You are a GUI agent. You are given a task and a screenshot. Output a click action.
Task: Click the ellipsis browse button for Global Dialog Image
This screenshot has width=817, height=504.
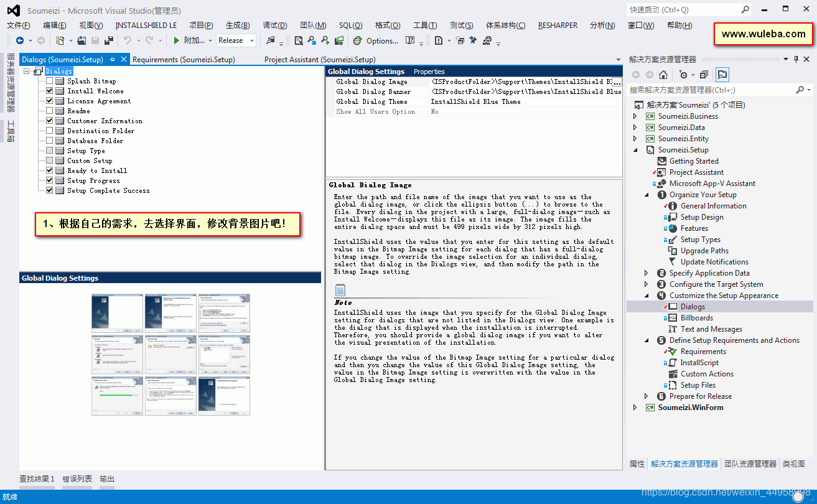[x=617, y=82]
